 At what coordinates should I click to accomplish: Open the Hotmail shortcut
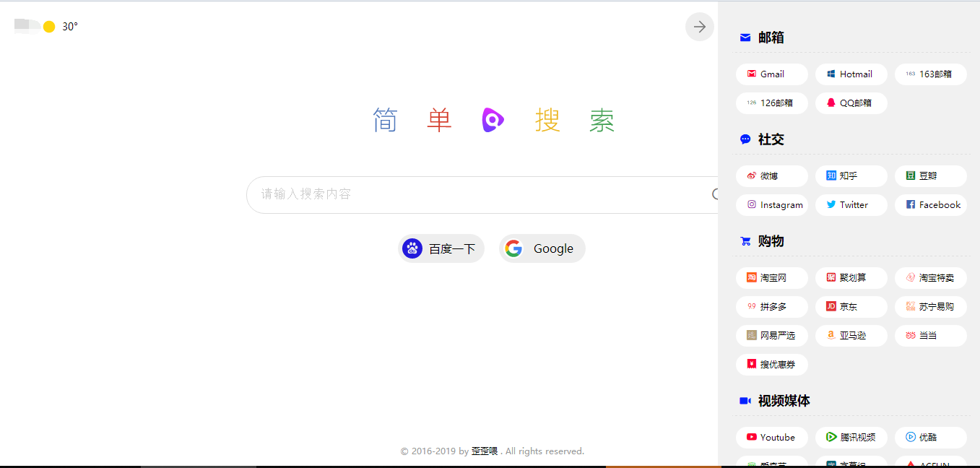pyautogui.click(x=851, y=74)
